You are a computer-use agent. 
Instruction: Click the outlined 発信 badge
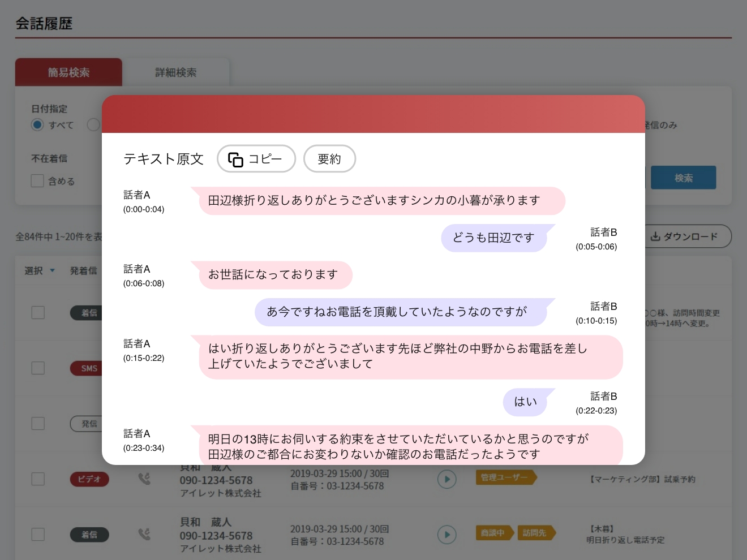click(x=89, y=424)
